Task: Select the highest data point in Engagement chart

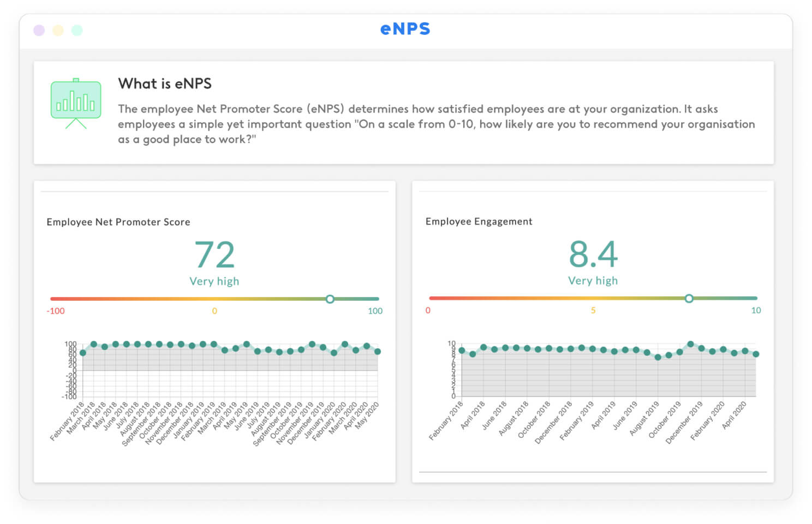Action: 690,344
